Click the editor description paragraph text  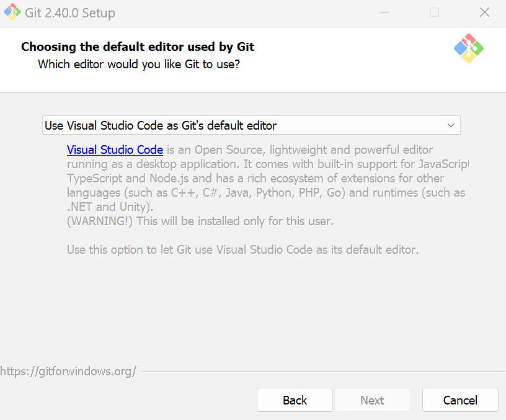(x=248, y=178)
